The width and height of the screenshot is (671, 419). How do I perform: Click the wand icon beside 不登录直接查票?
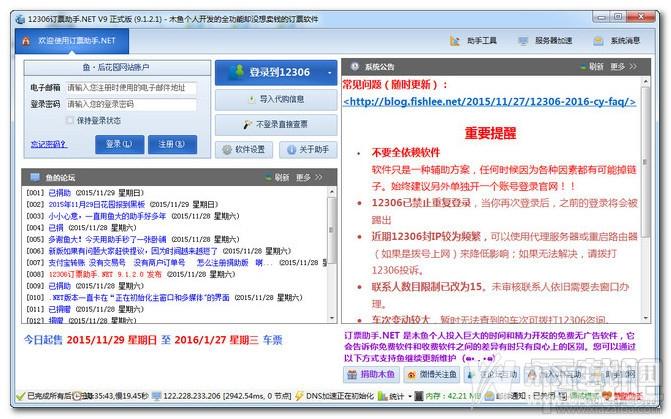coord(248,125)
